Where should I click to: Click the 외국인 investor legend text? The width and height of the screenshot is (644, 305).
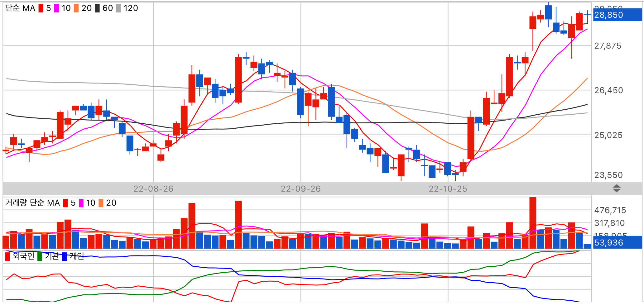(x=23, y=256)
